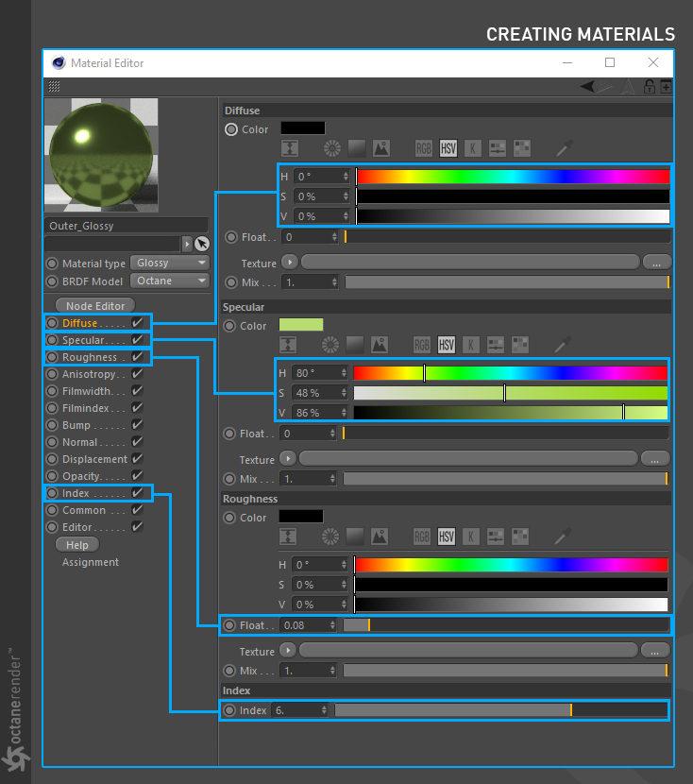693x784 pixels.
Task: Click the green Specular color swatch
Action: 301,325
